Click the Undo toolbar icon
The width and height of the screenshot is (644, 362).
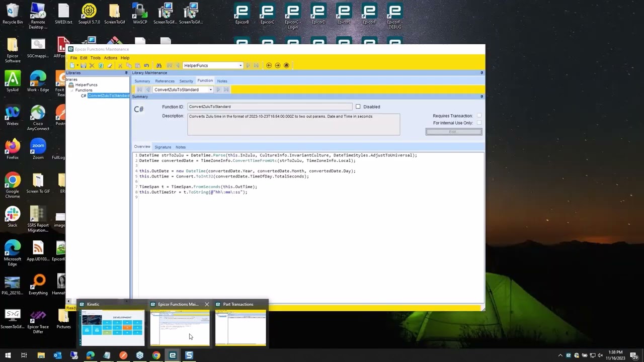pyautogui.click(x=146, y=65)
